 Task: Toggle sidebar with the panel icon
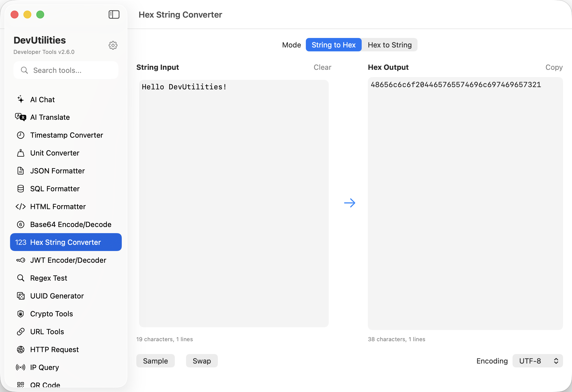pos(114,15)
